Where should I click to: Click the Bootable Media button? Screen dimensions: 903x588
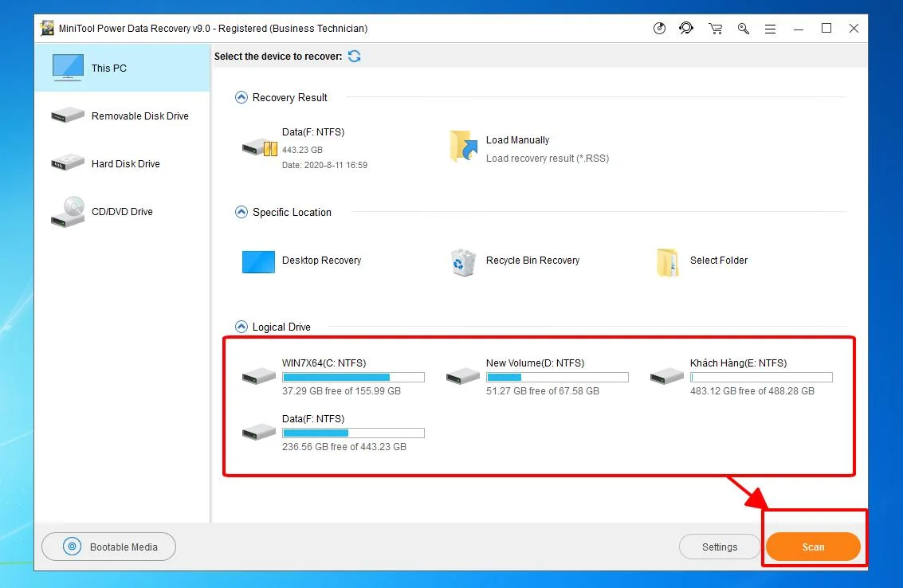tap(109, 547)
